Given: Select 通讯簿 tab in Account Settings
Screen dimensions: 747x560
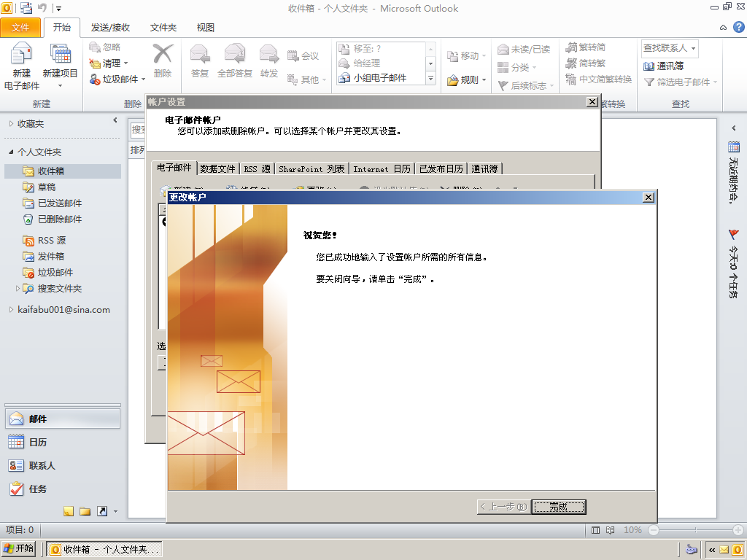Looking at the screenshot, I should point(484,168).
